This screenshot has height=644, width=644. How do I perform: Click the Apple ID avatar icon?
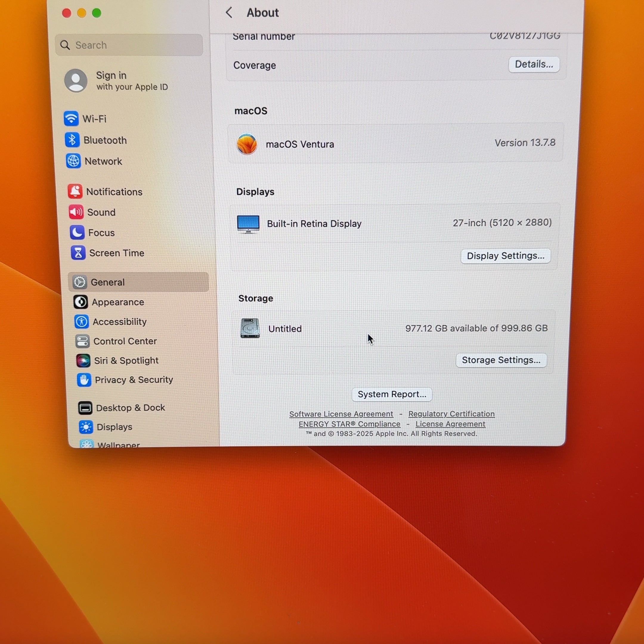coord(76,81)
